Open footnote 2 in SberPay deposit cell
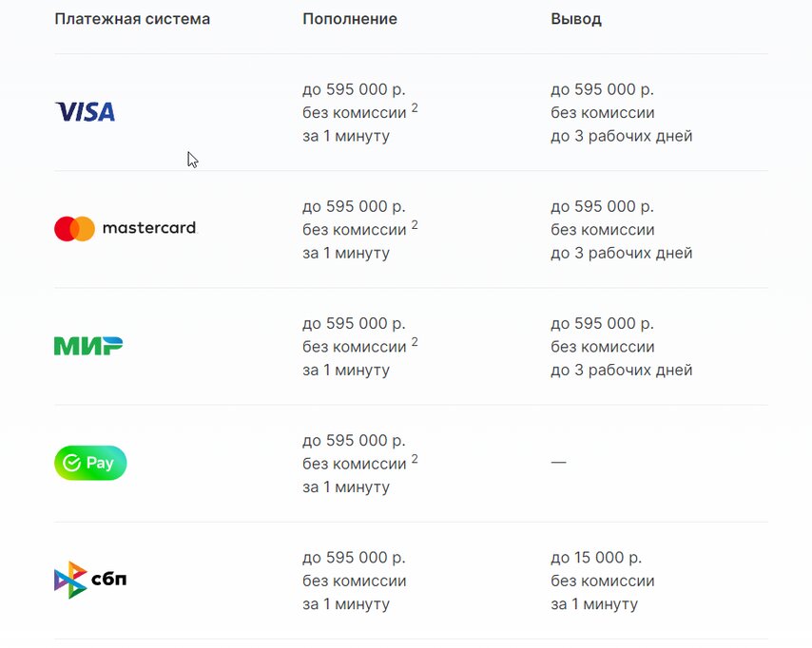Screen dimensions: 812x648 (x=415, y=460)
